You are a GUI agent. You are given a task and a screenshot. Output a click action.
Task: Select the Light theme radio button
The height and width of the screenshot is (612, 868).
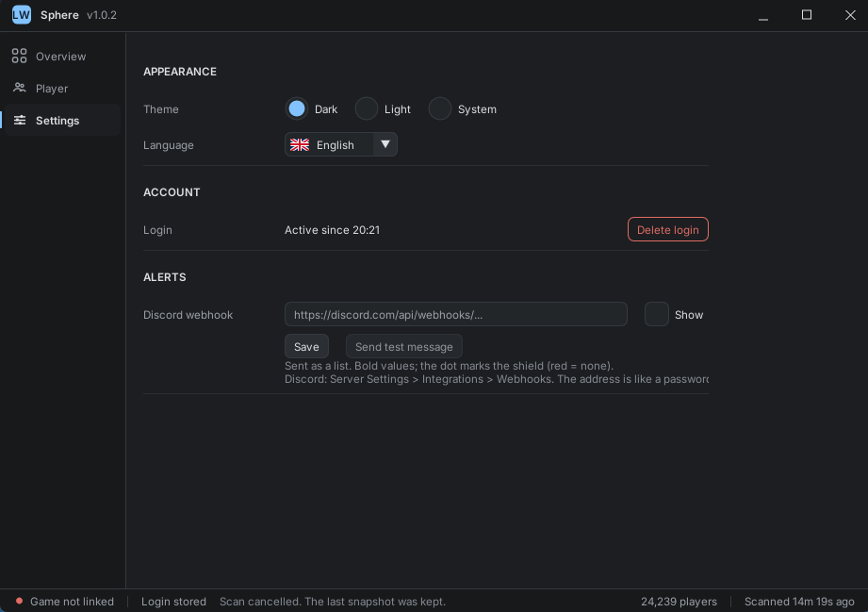pyautogui.click(x=367, y=108)
